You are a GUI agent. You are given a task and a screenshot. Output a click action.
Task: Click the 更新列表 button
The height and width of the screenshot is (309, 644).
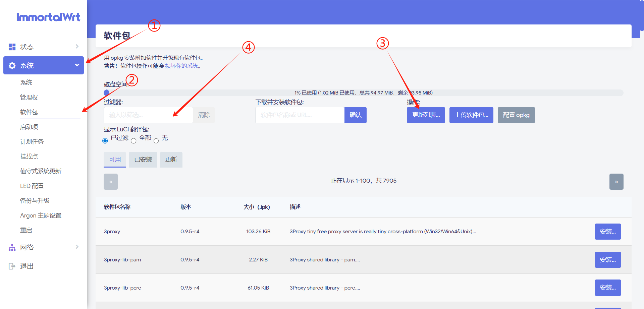425,115
